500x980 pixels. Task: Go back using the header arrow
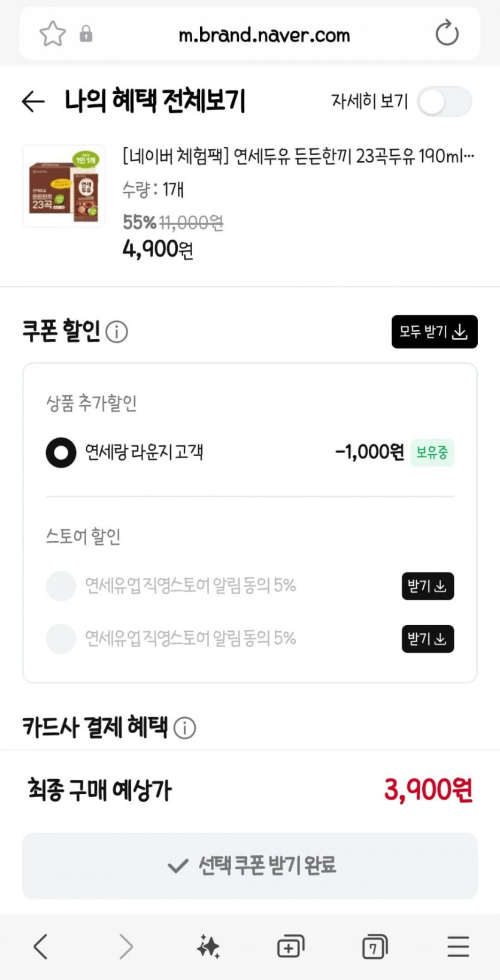pos(34,101)
